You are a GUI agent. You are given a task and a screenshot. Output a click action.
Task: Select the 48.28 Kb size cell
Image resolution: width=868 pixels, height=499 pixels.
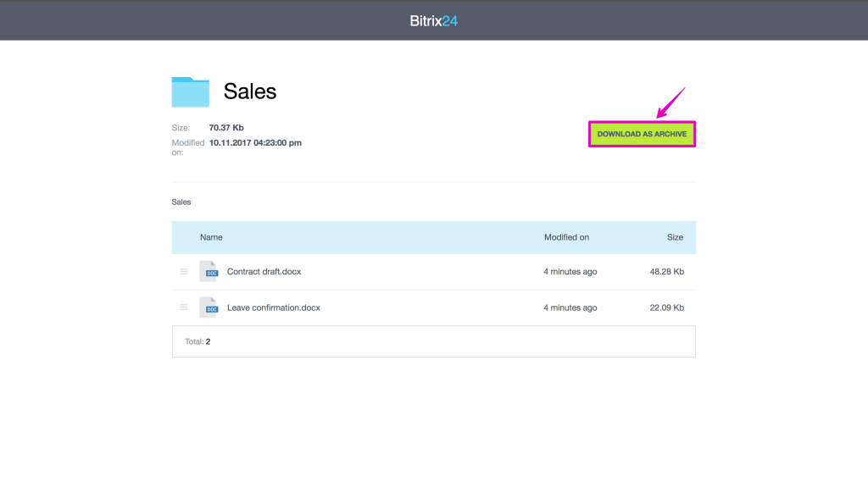tap(666, 272)
